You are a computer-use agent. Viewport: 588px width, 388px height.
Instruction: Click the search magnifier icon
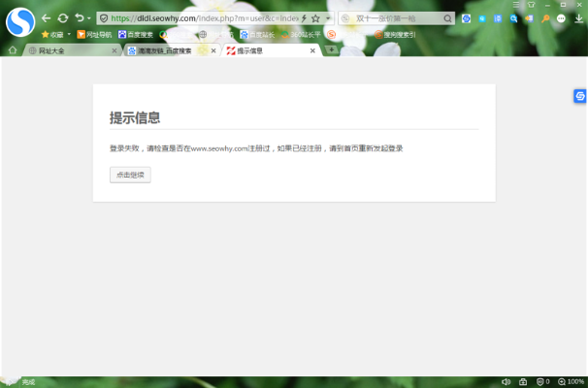pos(447,18)
